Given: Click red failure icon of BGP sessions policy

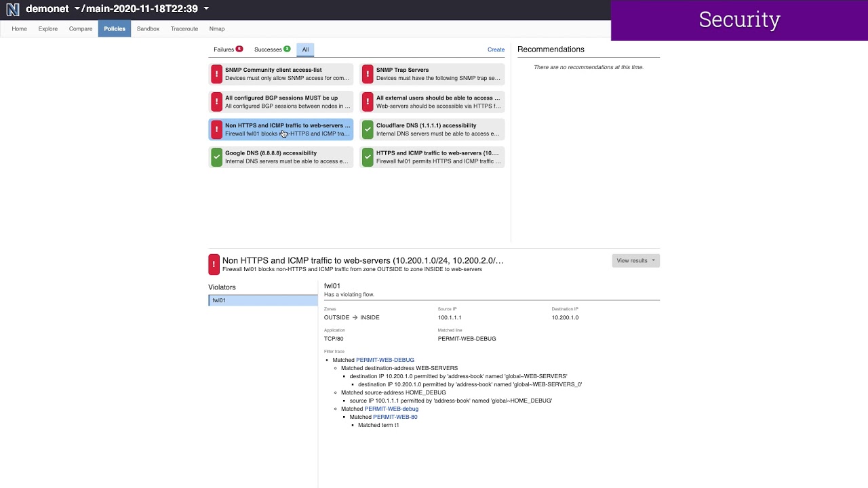Looking at the screenshot, I should pos(216,102).
